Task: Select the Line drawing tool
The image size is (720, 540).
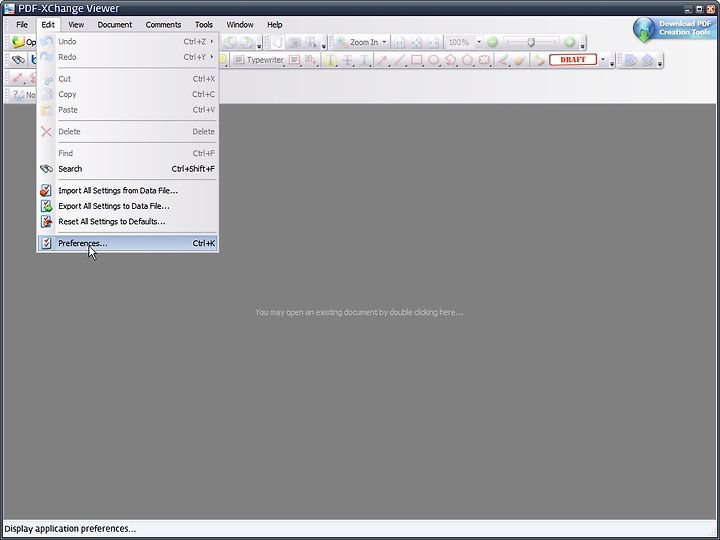Action: (x=399, y=60)
